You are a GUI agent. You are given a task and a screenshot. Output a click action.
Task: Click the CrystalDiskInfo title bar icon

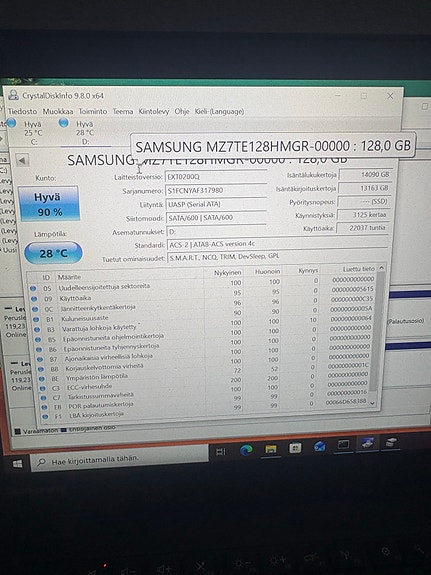[14, 95]
